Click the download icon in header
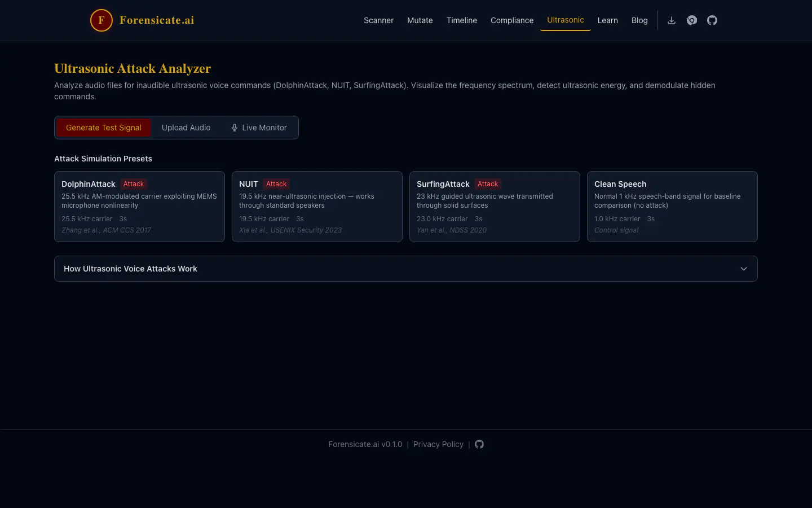Screen dimensions: 812x508 pyautogui.click(x=672, y=20)
